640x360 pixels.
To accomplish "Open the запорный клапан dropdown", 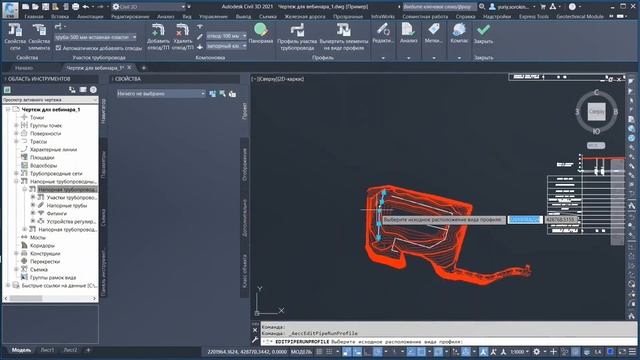I will click(226, 46).
